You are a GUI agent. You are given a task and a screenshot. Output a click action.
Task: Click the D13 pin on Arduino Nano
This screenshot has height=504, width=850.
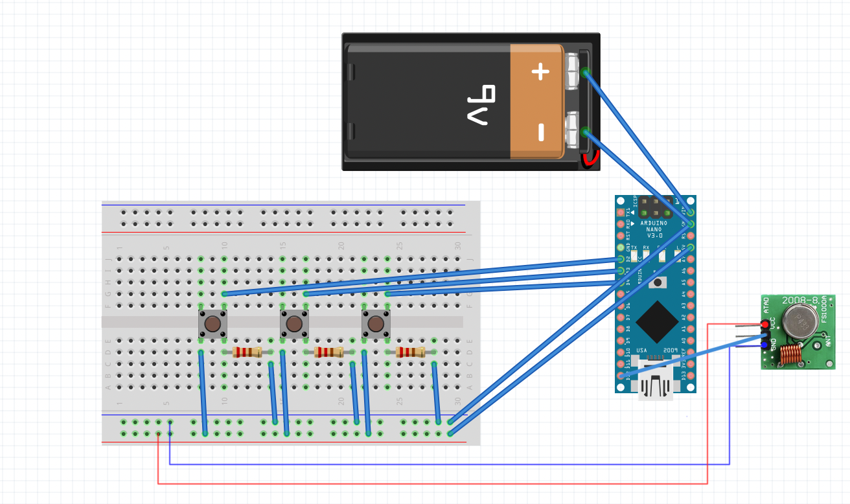(x=691, y=375)
